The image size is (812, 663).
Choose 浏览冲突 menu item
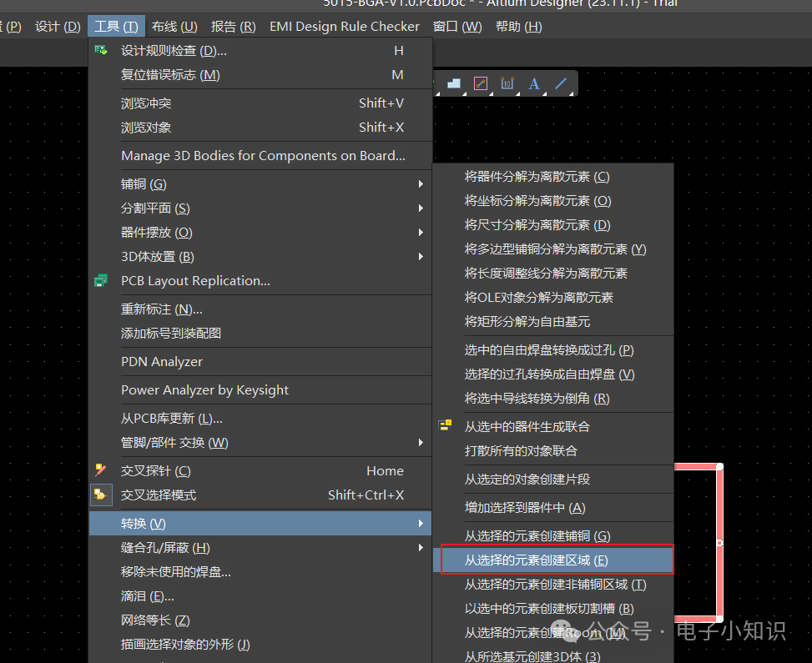(260, 103)
